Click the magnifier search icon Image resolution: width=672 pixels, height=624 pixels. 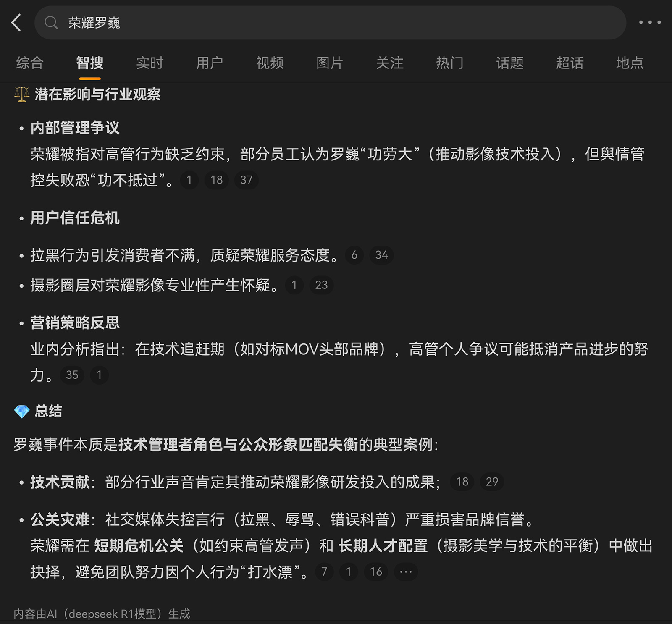click(x=51, y=22)
